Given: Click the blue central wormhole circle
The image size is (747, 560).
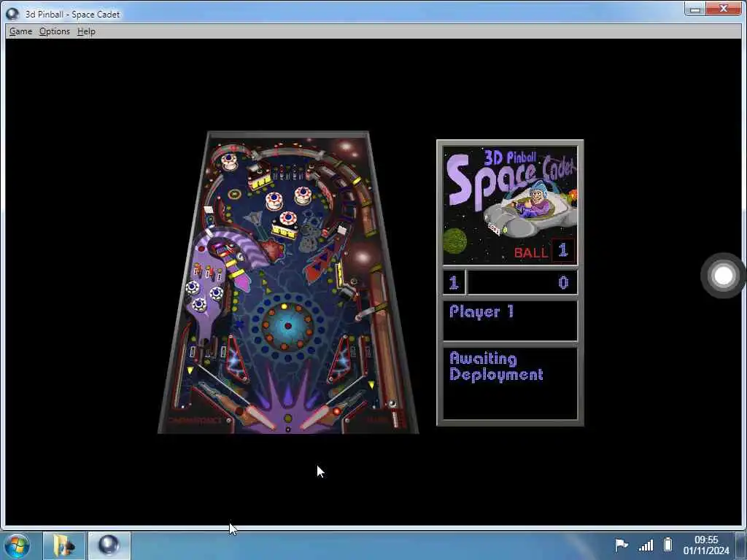Looking at the screenshot, I should (x=287, y=326).
